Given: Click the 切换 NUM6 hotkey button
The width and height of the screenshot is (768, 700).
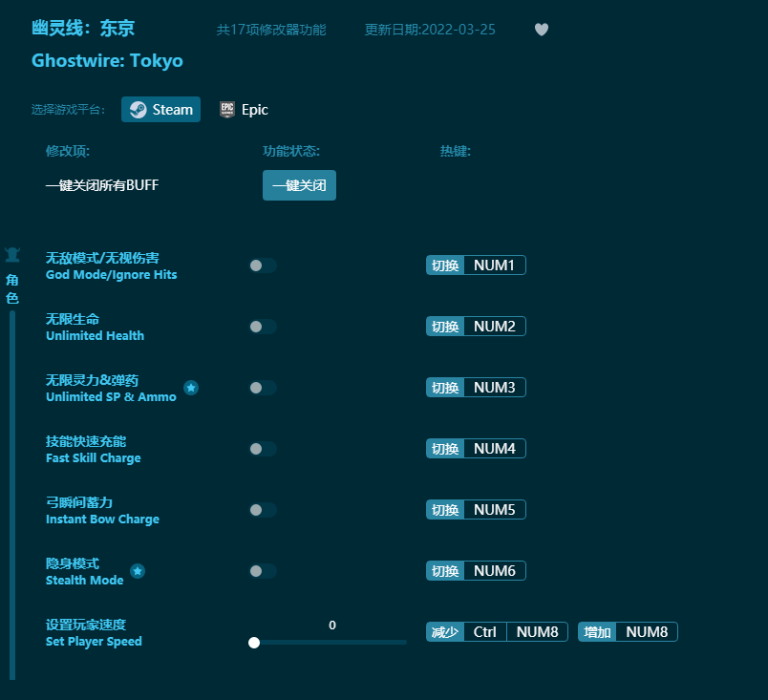Looking at the screenshot, I should (x=476, y=571).
